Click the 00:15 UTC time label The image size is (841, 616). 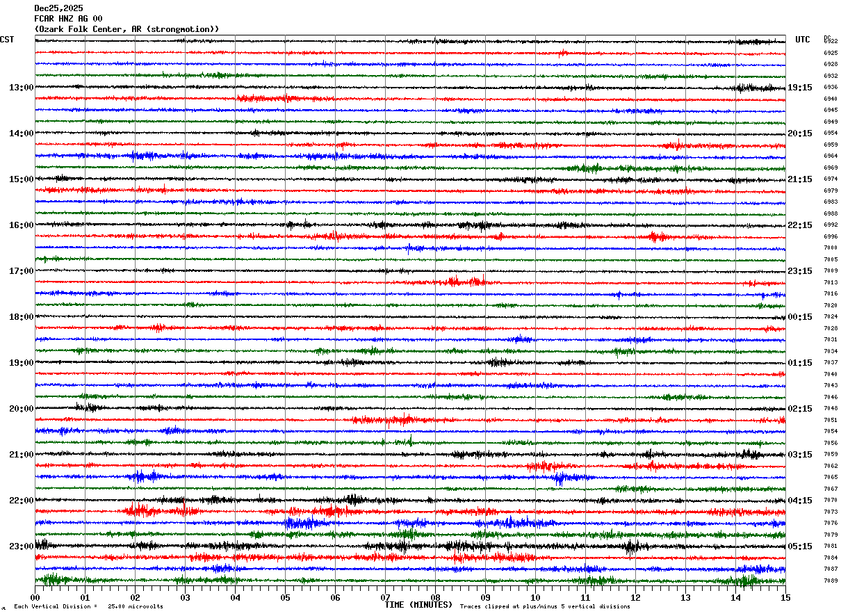pos(800,317)
